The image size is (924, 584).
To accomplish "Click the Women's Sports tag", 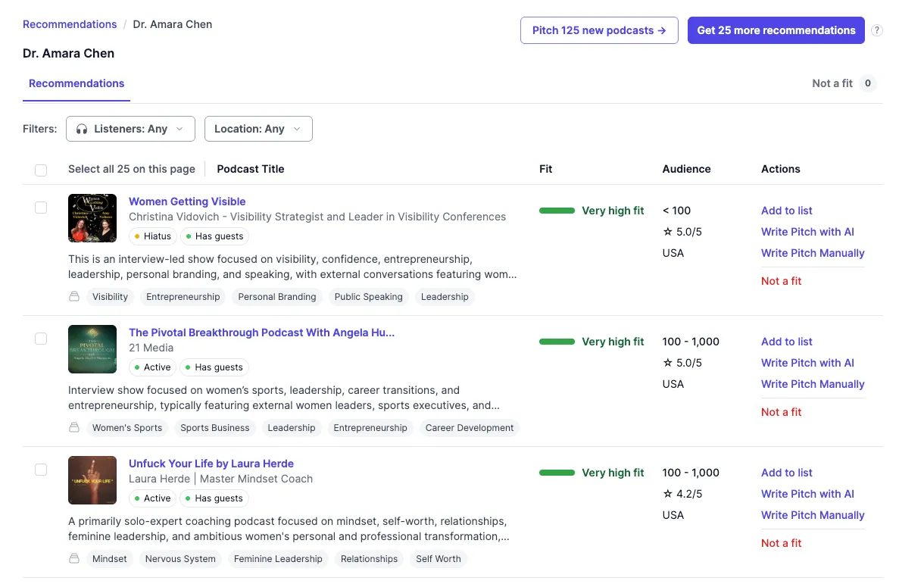I will point(127,428).
